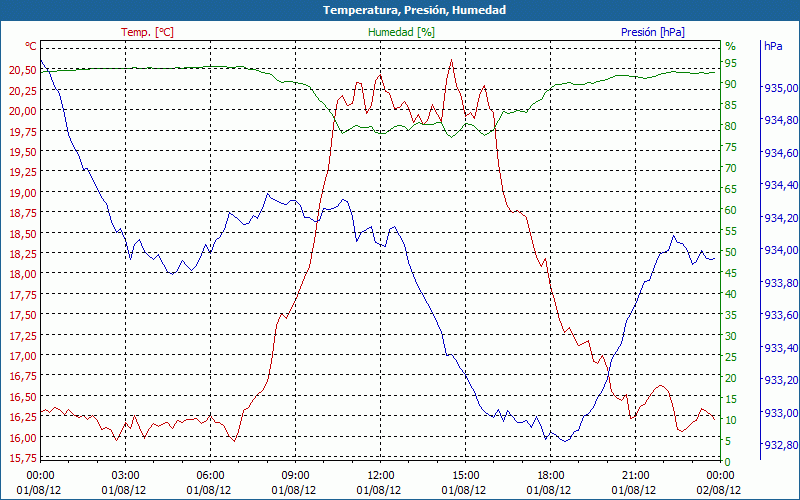The image size is (800, 500).
Task: Click the '16,25' temperature axis value
Action: click(x=22, y=417)
